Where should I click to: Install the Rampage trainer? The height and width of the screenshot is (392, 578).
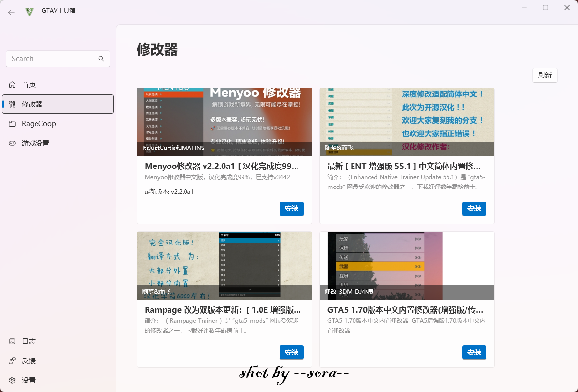[292, 353]
